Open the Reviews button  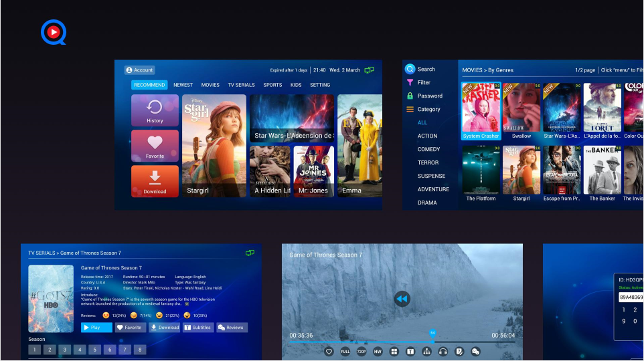point(232,328)
